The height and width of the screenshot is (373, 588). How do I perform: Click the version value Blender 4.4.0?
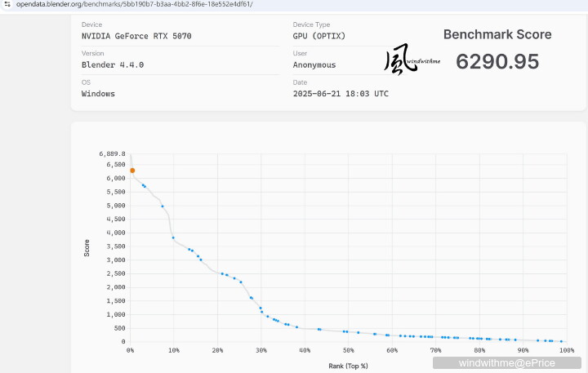pos(113,64)
